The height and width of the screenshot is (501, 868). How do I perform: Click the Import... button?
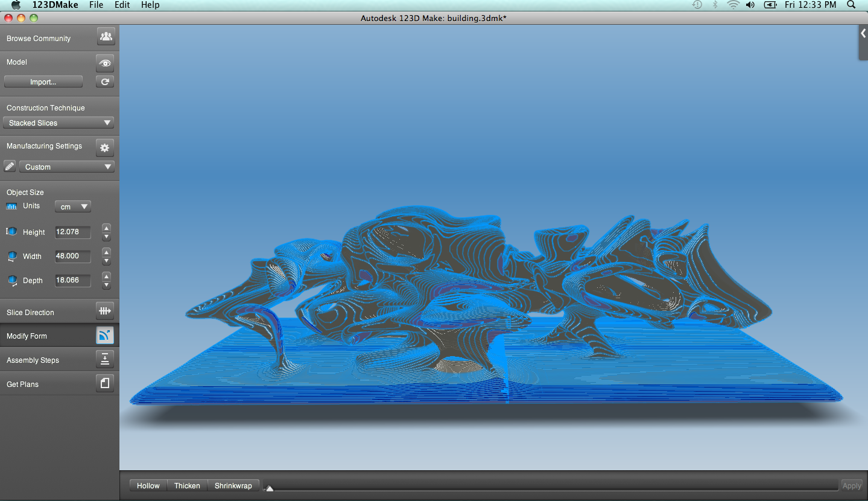[x=43, y=82]
